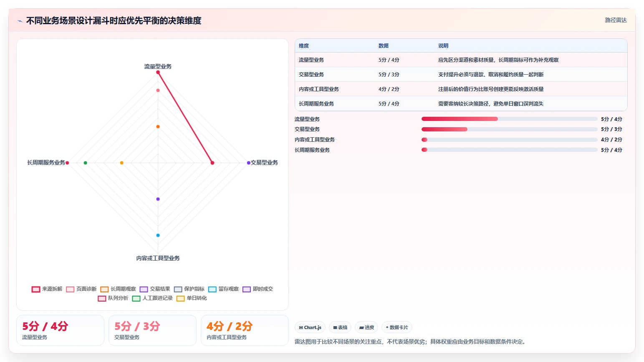Hide the 队列分析 legend series
Viewport: 644px width, 362px height.
tap(113, 298)
